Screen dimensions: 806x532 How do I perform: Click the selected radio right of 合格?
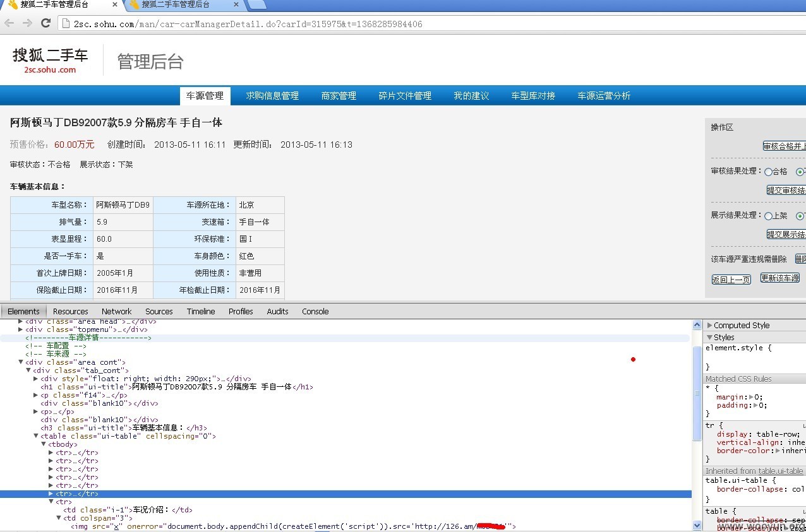point(800,172)
